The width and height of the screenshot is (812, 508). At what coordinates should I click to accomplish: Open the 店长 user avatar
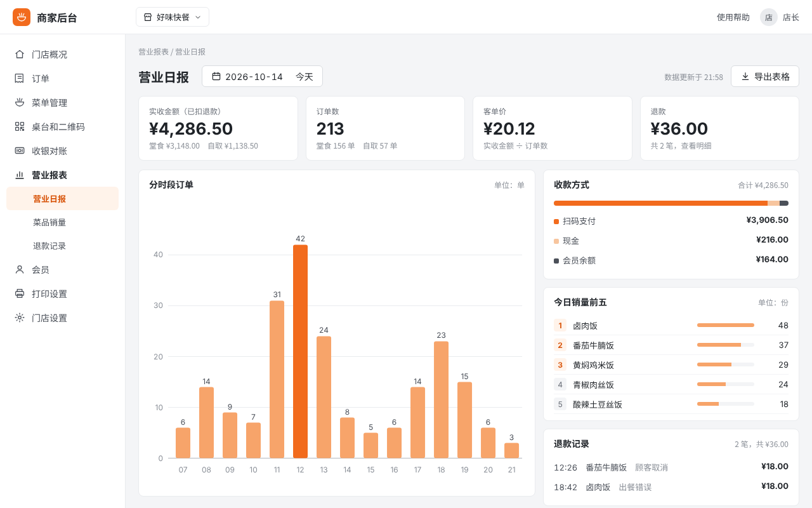(x=769, y=17)
